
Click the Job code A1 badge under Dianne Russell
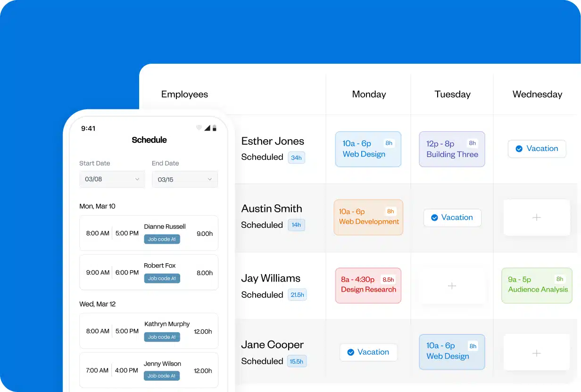[162, 239]
